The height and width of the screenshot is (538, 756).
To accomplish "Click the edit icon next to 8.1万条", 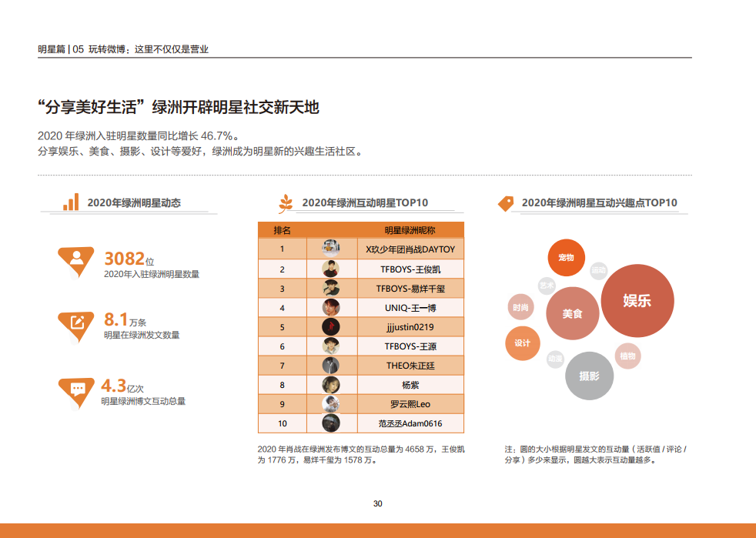I will click(x=76, y=327).
